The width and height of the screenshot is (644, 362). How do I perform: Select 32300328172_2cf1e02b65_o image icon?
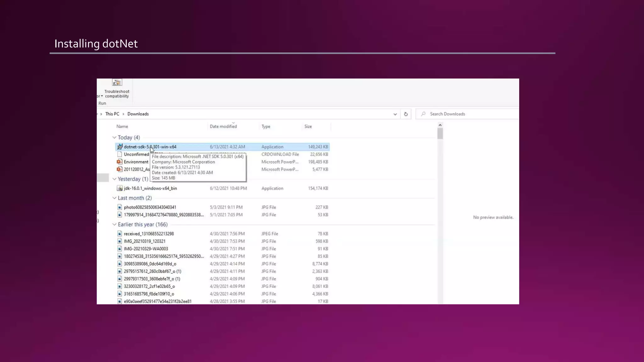[x=119, y=286]
